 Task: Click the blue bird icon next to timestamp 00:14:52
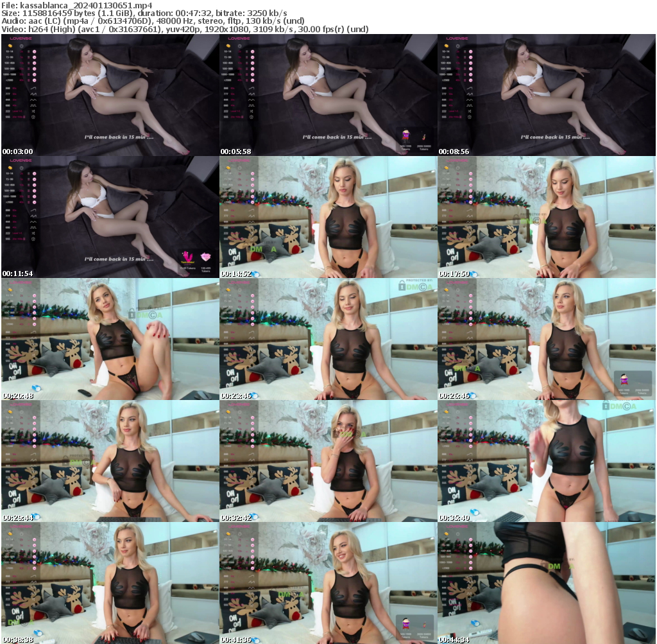click(257, 272)
